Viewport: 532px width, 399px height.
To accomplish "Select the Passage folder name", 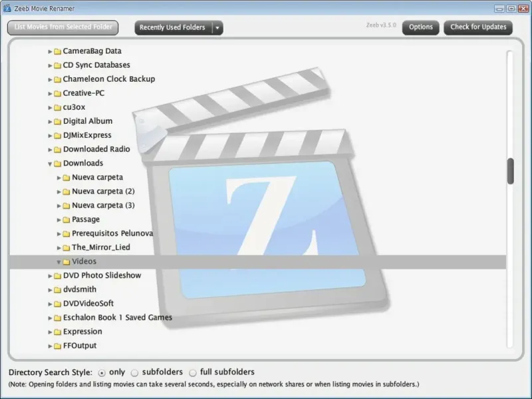I will pos(86,219).
